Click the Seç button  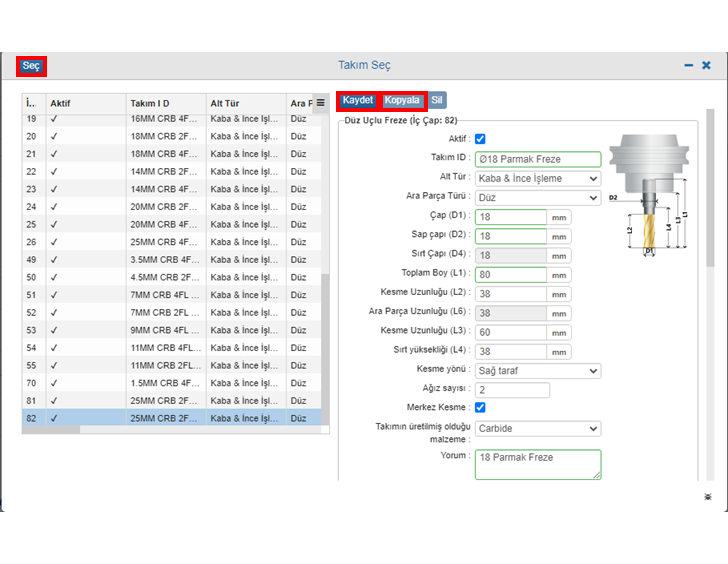click(x=31, y=66)
